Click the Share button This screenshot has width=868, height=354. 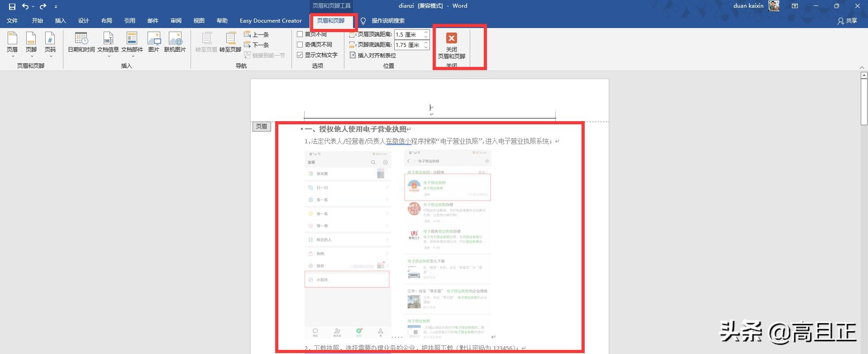click(x=847, y=21)
